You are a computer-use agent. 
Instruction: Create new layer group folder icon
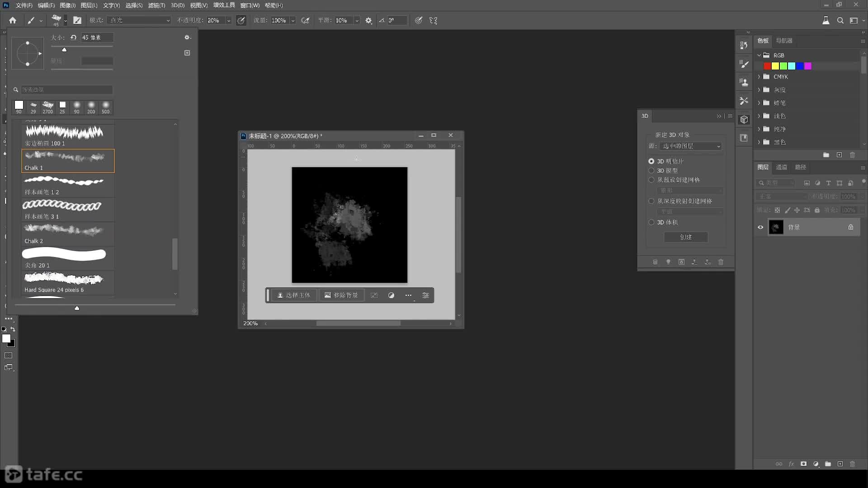(828, 464)
